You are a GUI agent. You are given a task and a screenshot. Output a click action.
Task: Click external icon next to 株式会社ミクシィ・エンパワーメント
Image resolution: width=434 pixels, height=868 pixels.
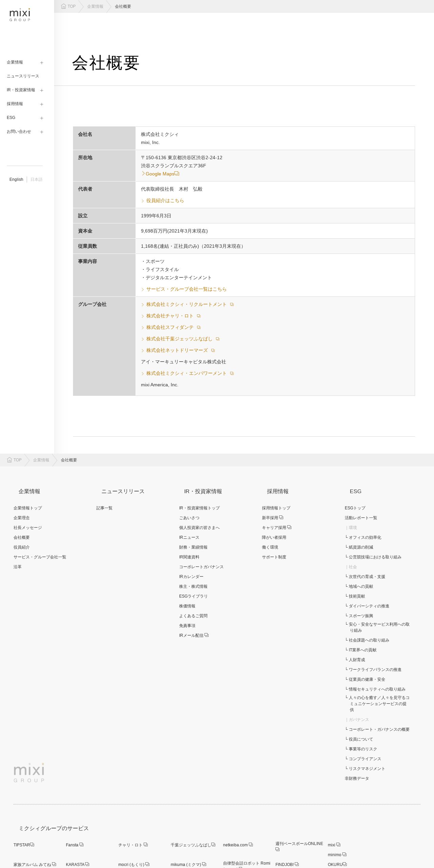click(232, 373)
